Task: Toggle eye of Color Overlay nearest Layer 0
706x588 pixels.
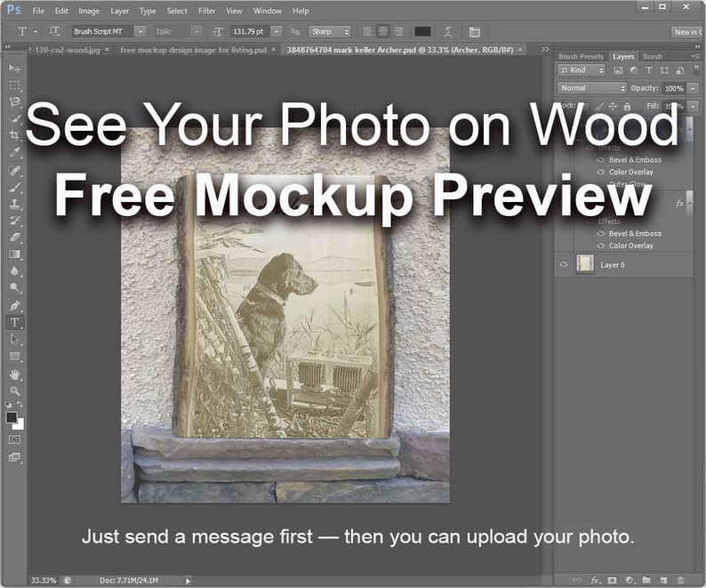Action: point(600,246)
